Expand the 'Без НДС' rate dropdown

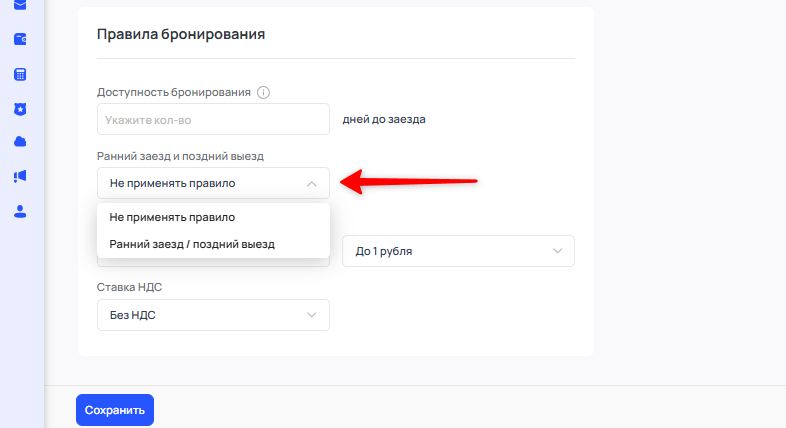pyautogui.click(x=213, y=315)
